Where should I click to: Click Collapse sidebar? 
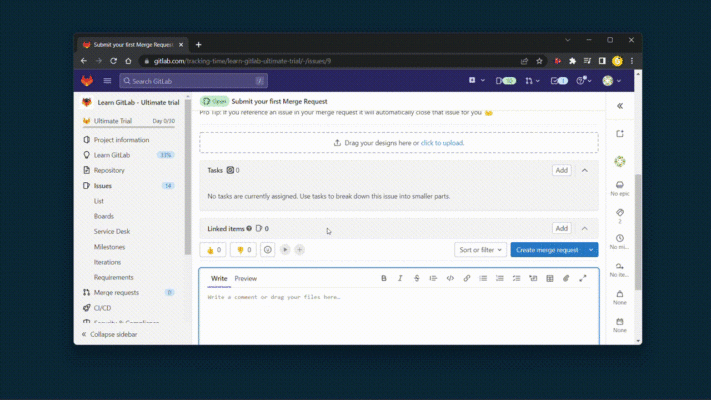pyautogui.click(x=109, y=334)
